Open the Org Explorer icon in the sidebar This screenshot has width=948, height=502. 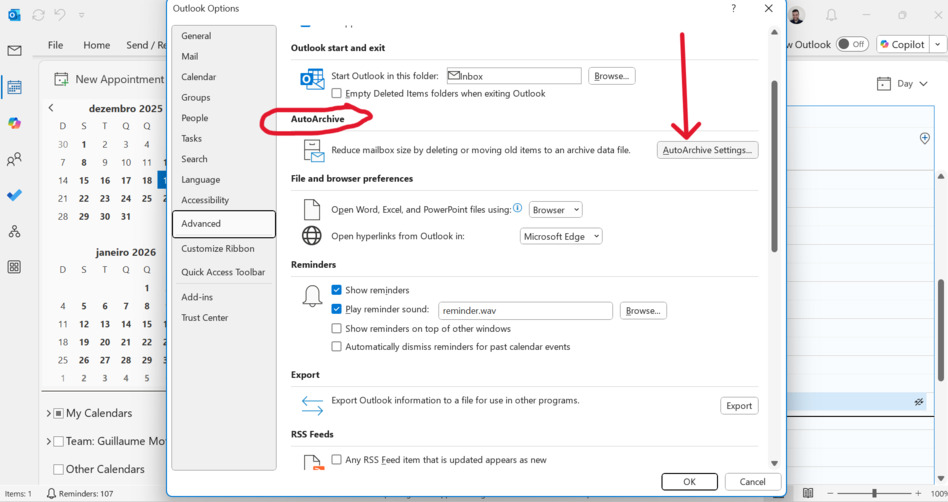(15, 231)
